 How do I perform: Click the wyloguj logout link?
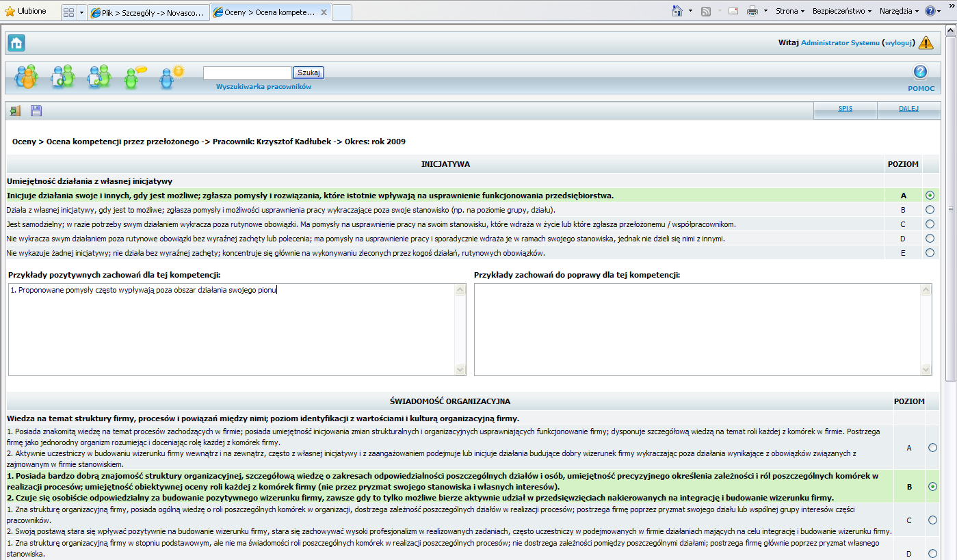coord(898,43)
